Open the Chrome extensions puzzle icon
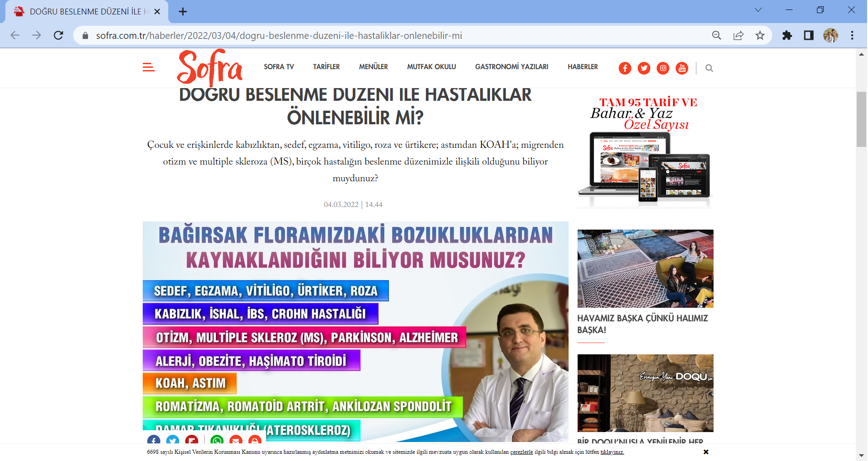 tap(787, 35)
